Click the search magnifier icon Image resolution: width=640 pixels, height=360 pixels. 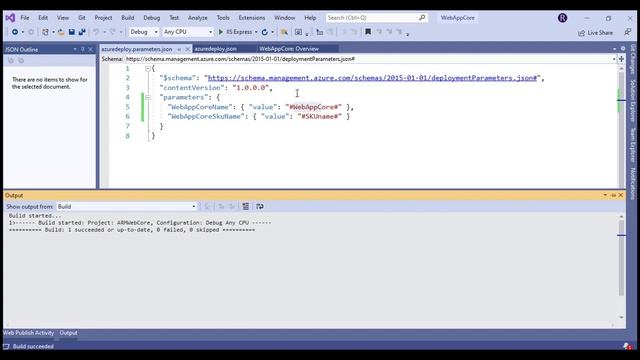coord(422,18)
